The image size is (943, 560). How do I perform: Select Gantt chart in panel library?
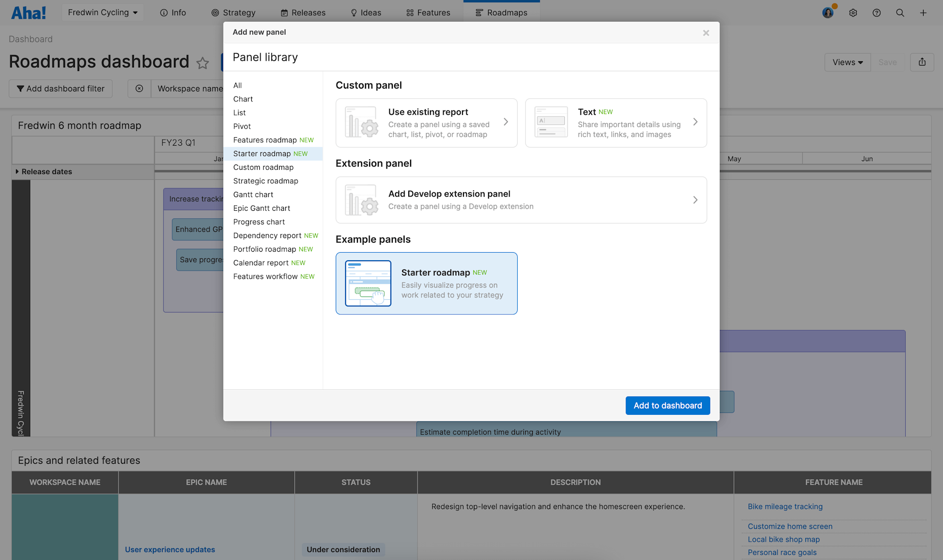[x=253, y=195]
